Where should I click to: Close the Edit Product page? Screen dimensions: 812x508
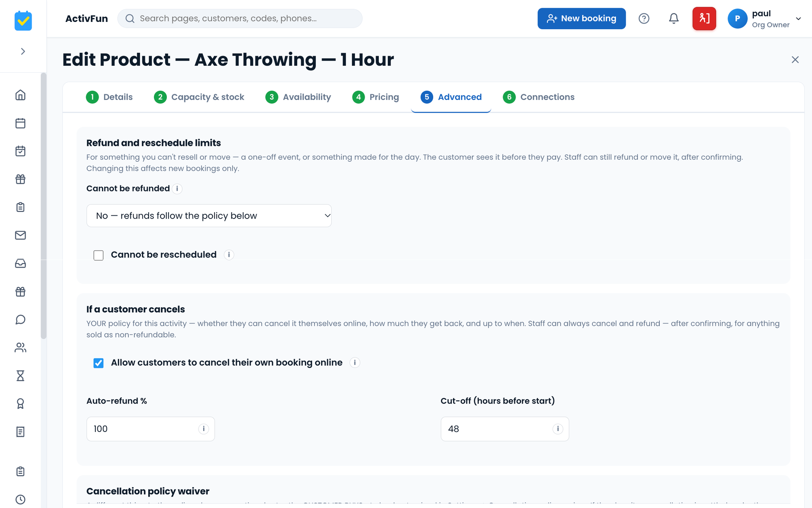[795, 60]
